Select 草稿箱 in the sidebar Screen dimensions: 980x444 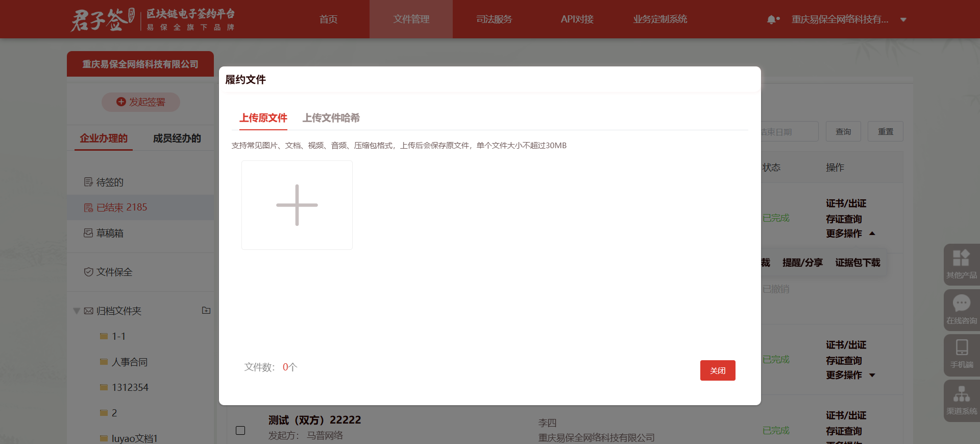(110, 233)
